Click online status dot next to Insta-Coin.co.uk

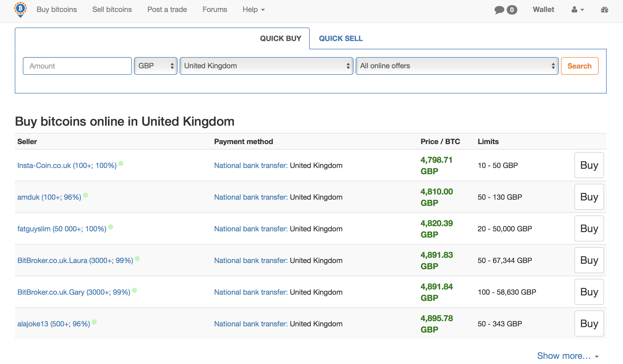(x=121, y=163)
